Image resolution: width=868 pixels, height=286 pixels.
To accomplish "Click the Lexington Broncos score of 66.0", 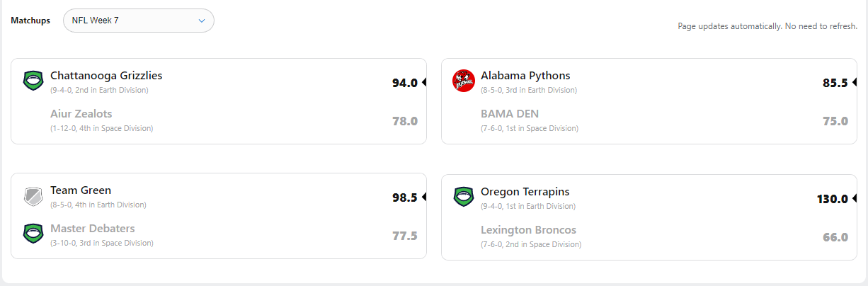I will [835, 236].
